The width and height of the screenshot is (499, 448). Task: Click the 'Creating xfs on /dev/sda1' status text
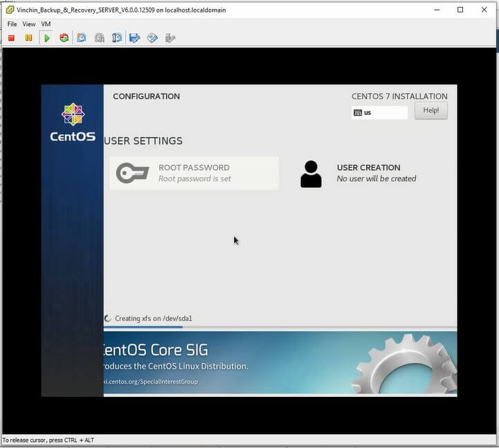[154, 318]
